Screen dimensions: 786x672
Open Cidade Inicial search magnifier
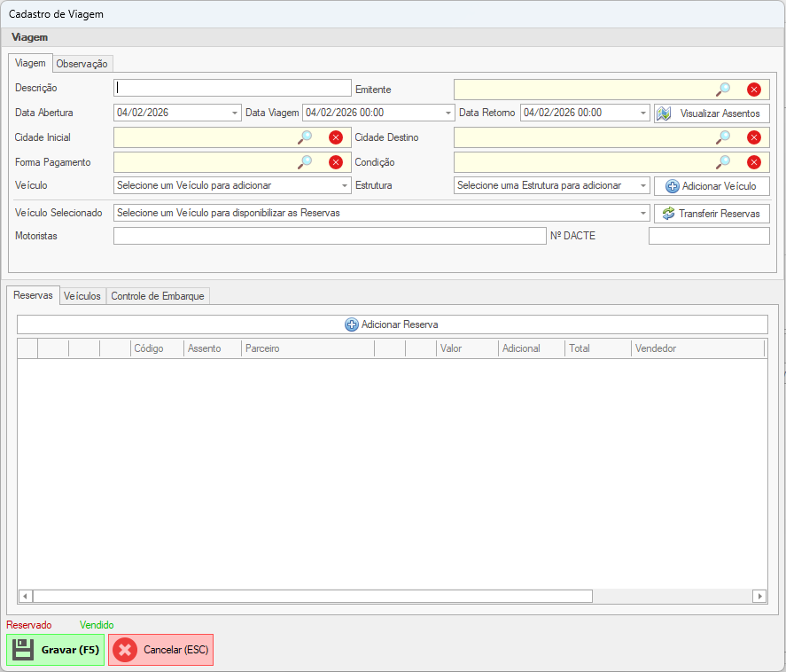[x=305, y=137]
